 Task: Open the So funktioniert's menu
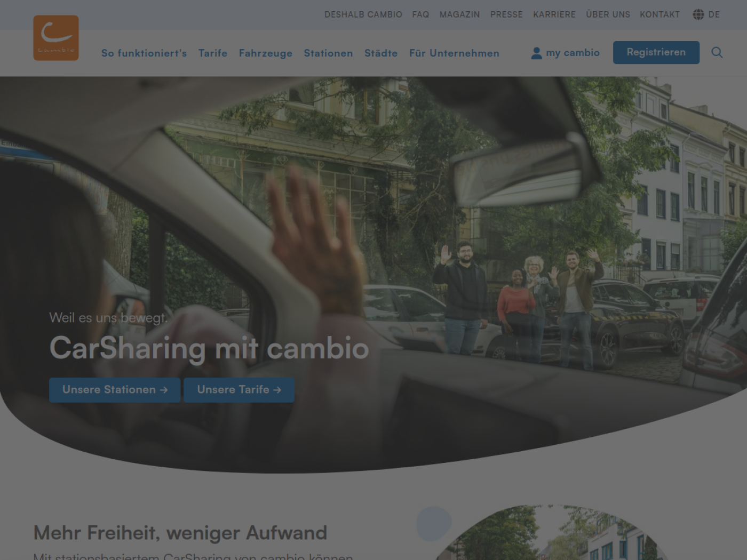click(x=144, y=53)
